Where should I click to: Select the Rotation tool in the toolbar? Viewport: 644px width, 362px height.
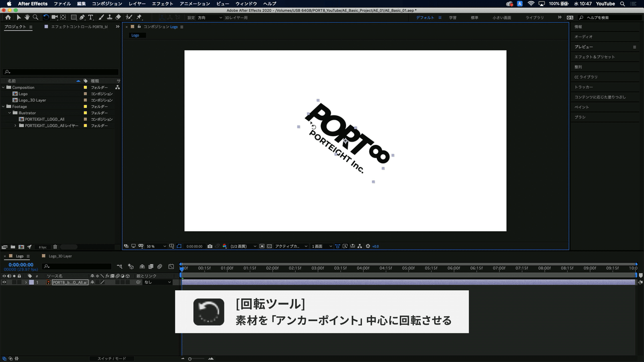point(46,18)
